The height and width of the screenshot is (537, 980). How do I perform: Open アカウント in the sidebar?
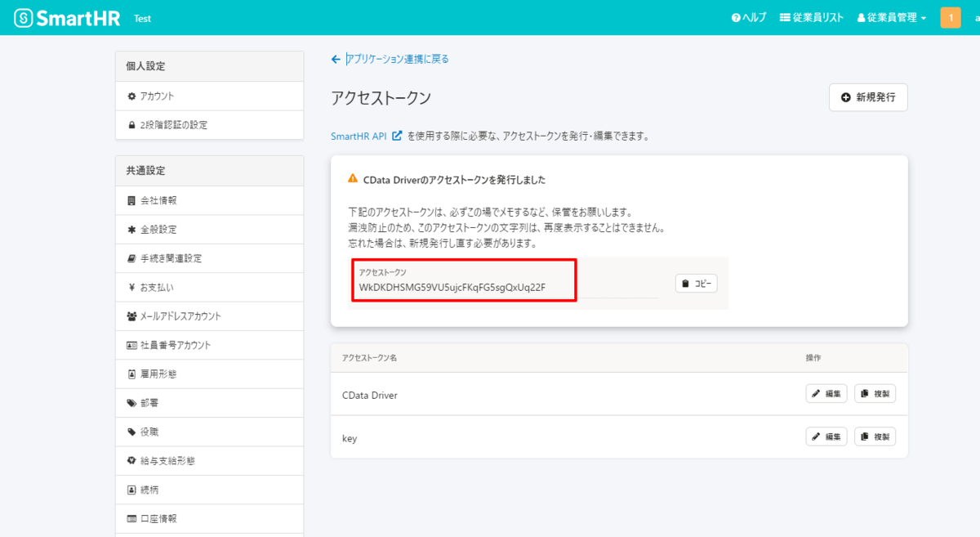[210, 96]
